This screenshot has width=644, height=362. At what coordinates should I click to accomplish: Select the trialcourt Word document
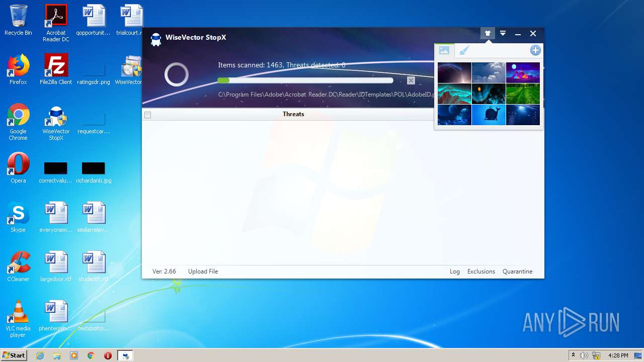[x=130, y=20]
